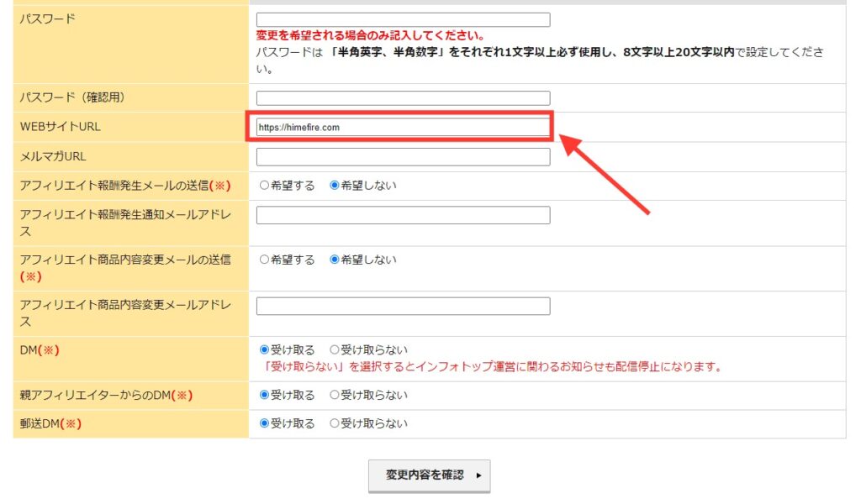Choose 受け取らない for 郵送DM
The image size is (861, 504).
334,424
